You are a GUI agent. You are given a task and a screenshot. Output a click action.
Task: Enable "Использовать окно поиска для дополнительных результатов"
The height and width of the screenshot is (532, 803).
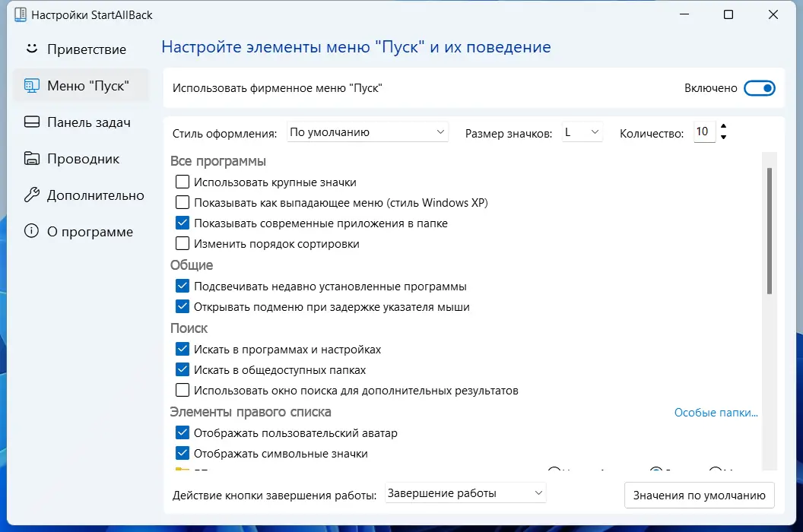(181, 390)
